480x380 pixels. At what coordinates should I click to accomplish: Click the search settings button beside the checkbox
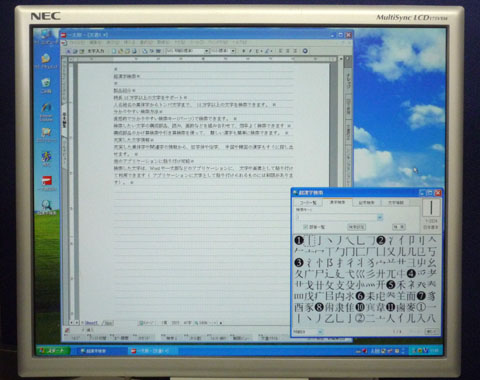tap(356, 227)
